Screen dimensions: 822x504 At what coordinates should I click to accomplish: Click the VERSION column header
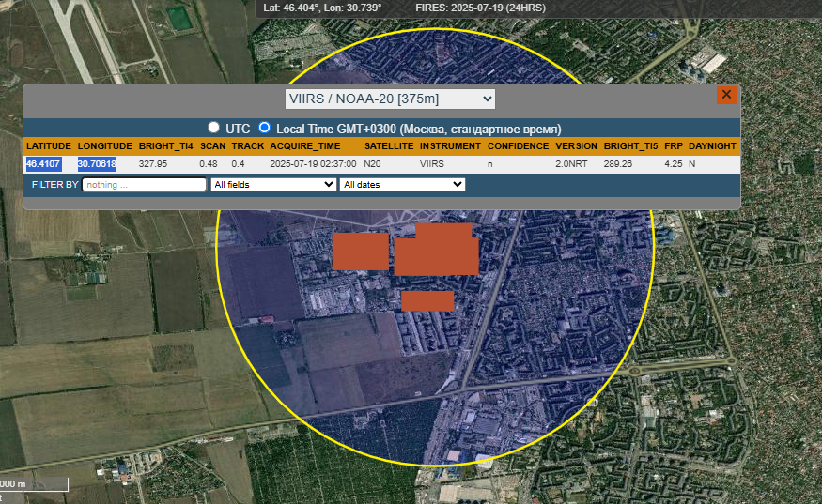click(576, 146)
